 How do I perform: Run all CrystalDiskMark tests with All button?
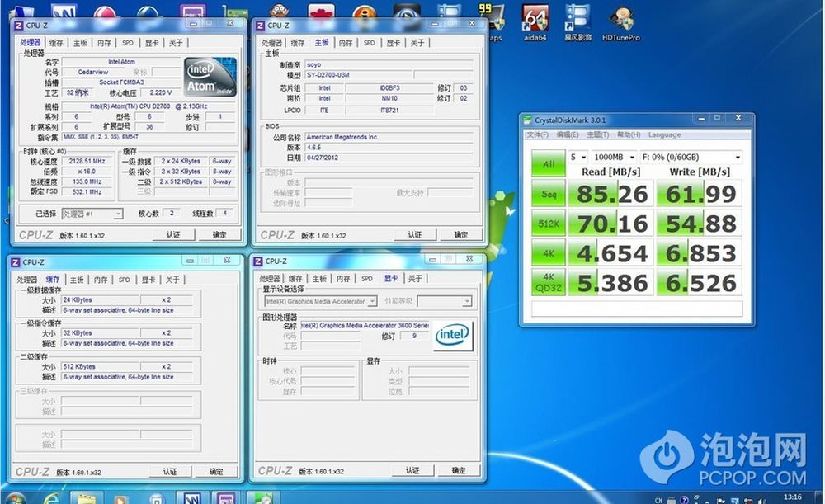coord(549,163)
